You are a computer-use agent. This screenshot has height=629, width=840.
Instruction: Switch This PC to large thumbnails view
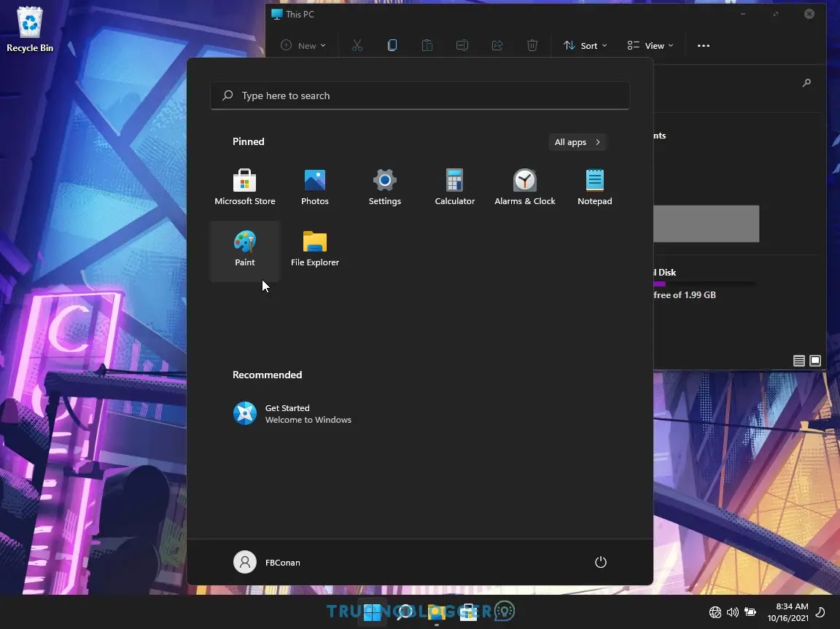[814, 361]
